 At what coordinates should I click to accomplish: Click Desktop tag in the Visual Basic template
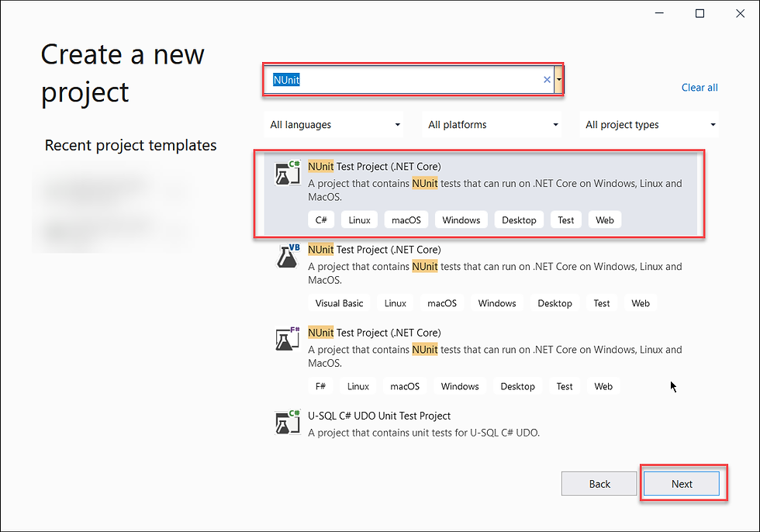point(554,303)
